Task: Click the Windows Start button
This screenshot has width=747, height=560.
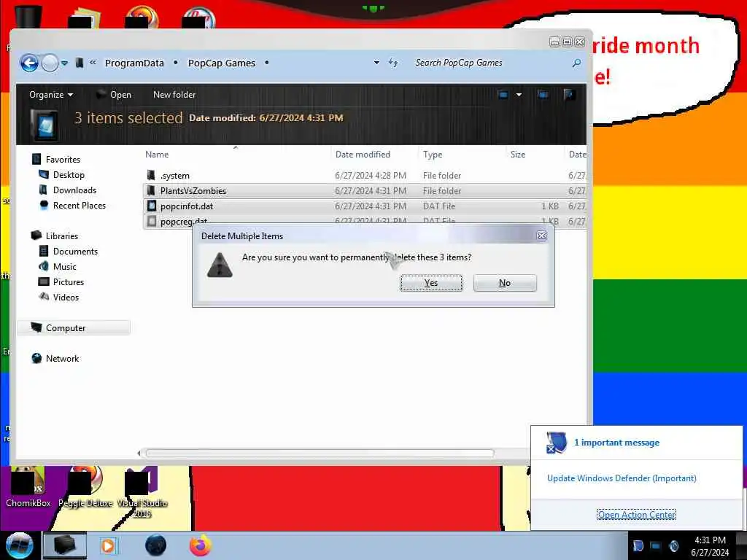Action: [x=20, y=545]
